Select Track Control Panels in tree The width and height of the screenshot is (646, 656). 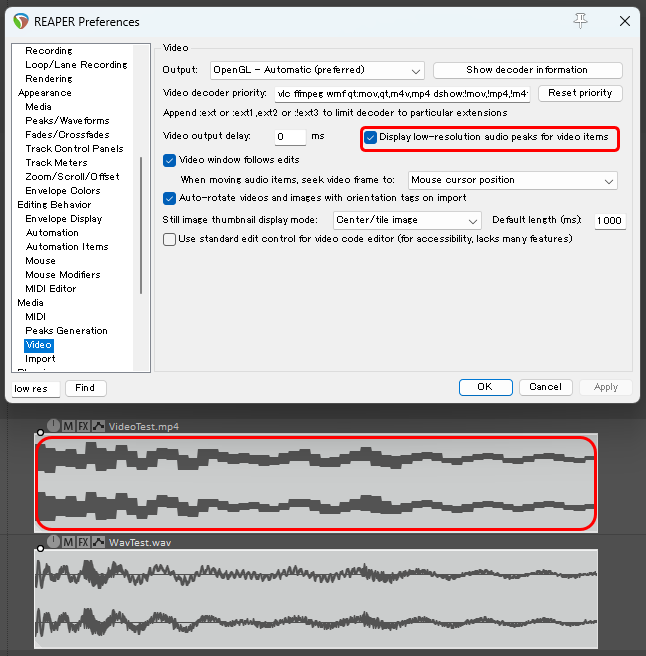(x=74, y=149)
